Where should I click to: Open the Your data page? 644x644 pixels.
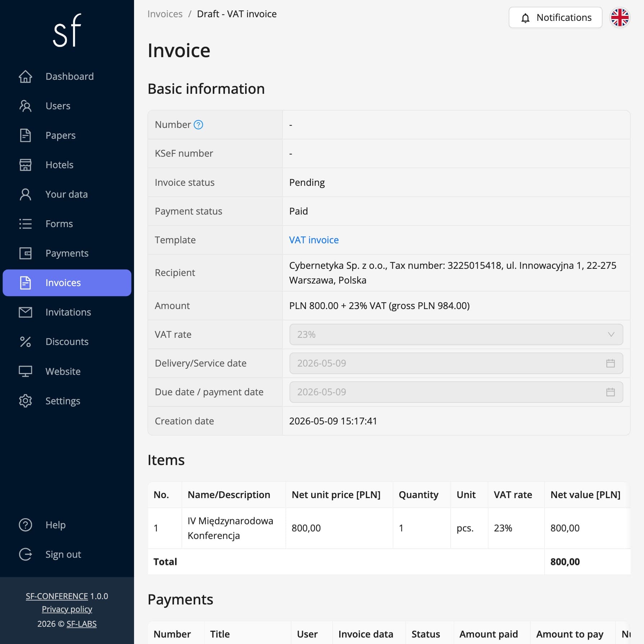point(67,194)
